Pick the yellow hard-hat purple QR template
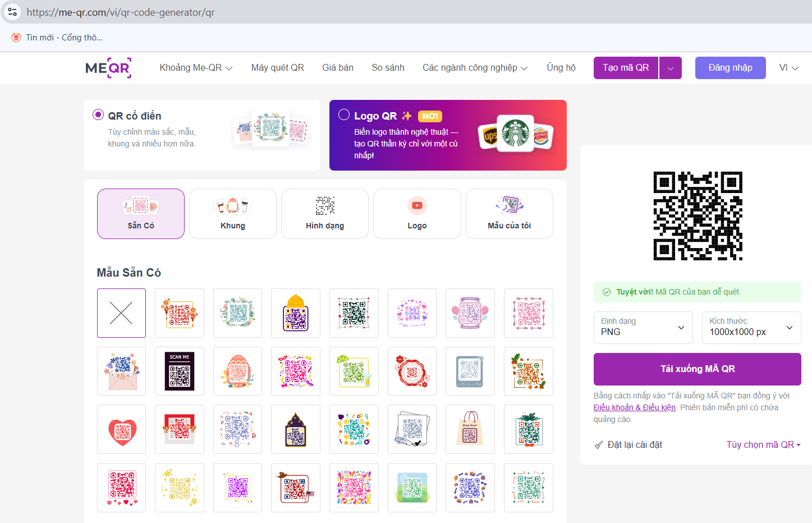 tap(296, 313)
